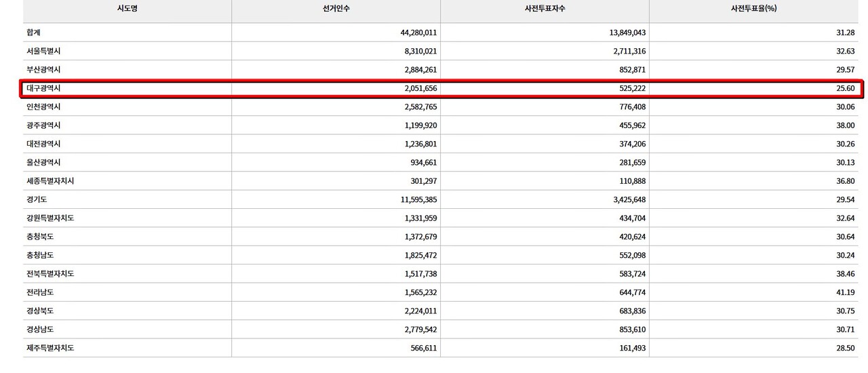Click the 사전투표율(%) column header

pos(753,8)
